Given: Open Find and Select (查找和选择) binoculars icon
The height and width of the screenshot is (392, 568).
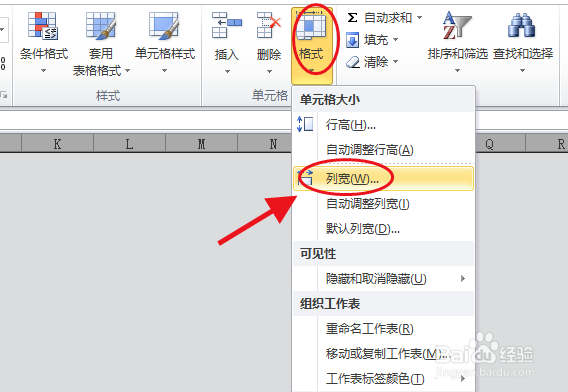Looking at the screenshot, I should (x=522, y=25).
